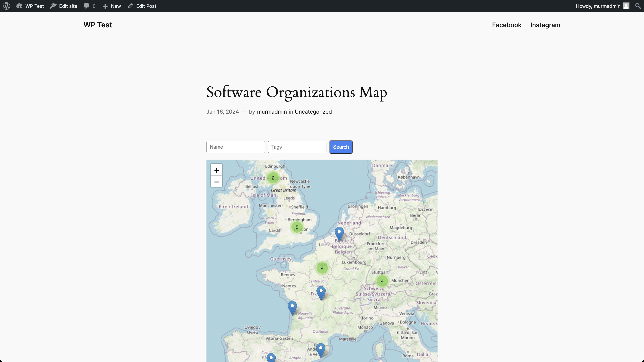The height and width of the screenshot is (362, 644).
Task: Click the map pin in Castilla, Spain
Action: click(x=271, y=358)
